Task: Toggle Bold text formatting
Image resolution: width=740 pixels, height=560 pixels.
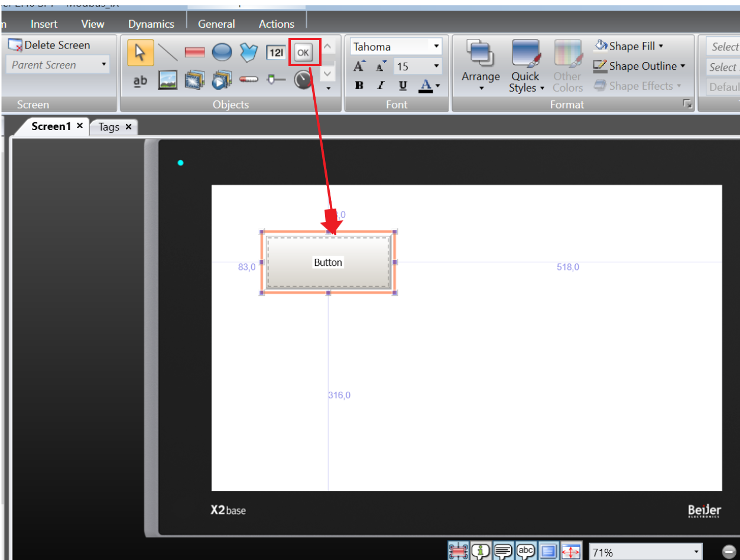Action: (x=359, y=86)
